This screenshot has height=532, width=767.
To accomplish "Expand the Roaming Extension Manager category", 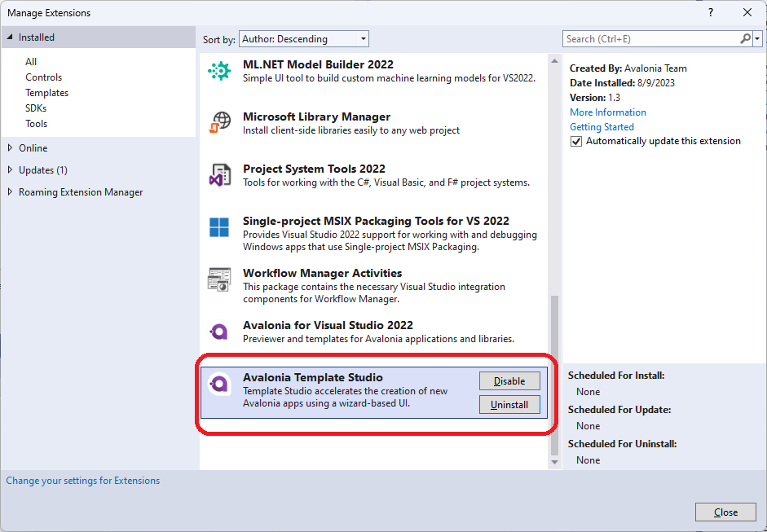I will (x=11, y=192).
